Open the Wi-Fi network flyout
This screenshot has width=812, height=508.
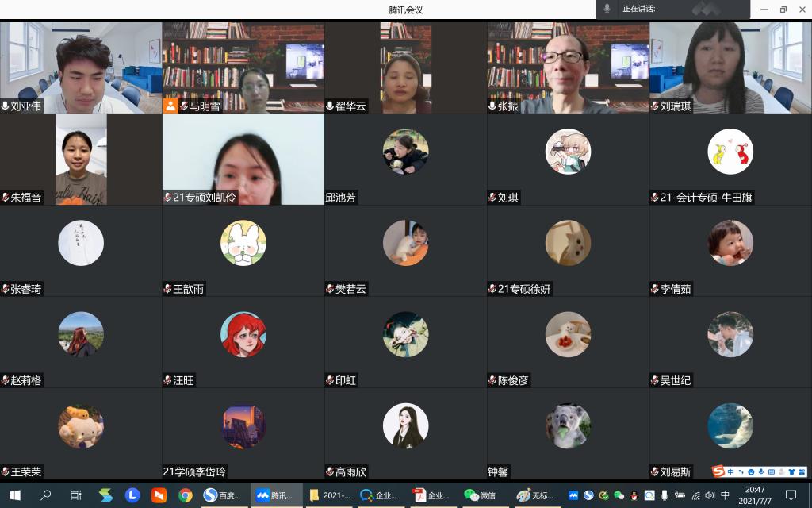pyautogui.click(x=695, y=495)
